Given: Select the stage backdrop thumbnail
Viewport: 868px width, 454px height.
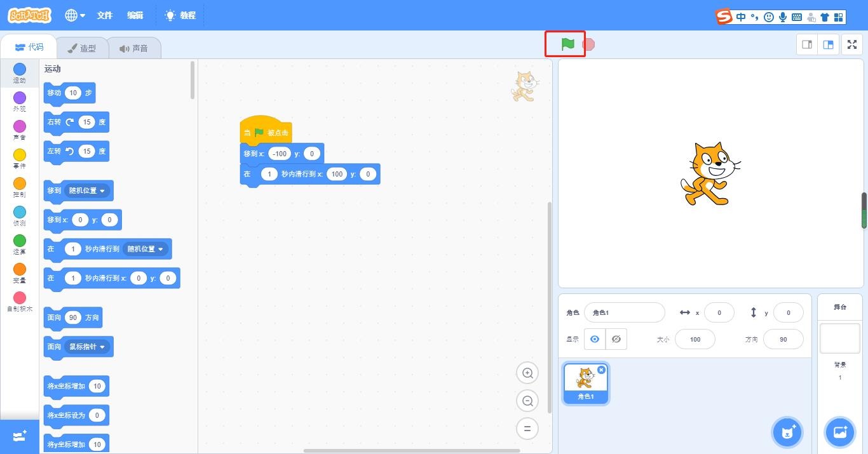Looking at the screenshot, I should 839,338.
